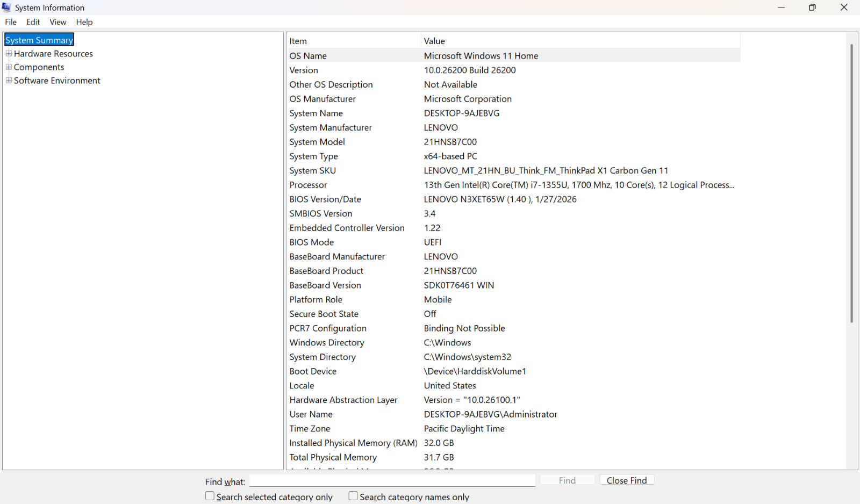Open the Edit menu
The image size is (860, 504).
coord(33,22)
